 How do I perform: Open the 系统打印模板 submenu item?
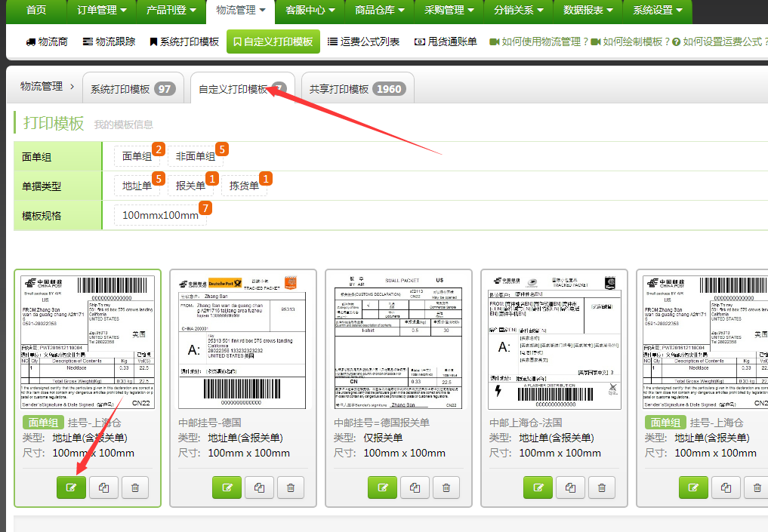[x=184, y=42]
